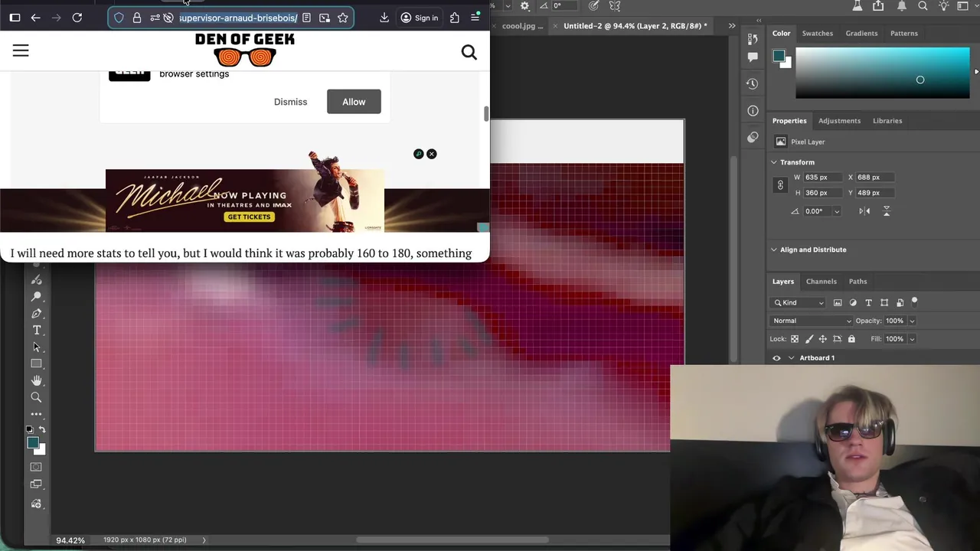This screenshot has height=551, width=980.
Task: Toggle pixel layer filter in Layers
Action: [838, 303]
